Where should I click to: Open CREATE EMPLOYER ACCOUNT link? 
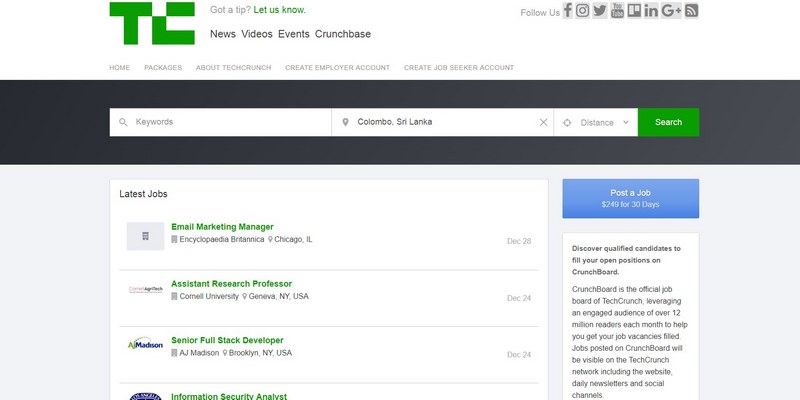[x=337, y=68]
